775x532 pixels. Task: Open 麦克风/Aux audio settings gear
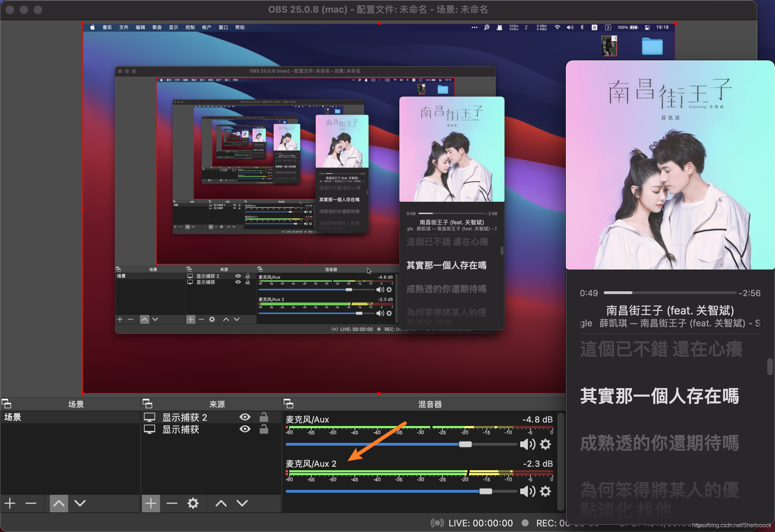546,444
